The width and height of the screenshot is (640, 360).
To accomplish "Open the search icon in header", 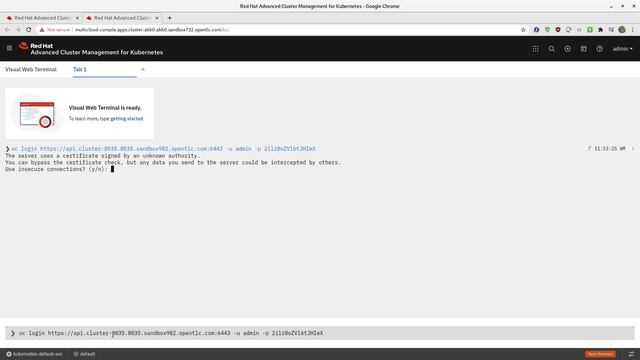I will [x=551, y=49].
